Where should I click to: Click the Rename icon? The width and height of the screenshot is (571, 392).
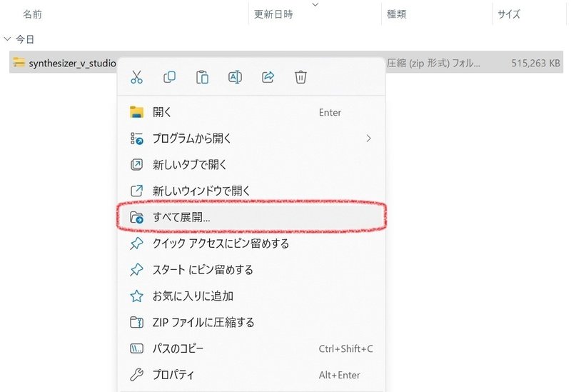click(235, 77)
